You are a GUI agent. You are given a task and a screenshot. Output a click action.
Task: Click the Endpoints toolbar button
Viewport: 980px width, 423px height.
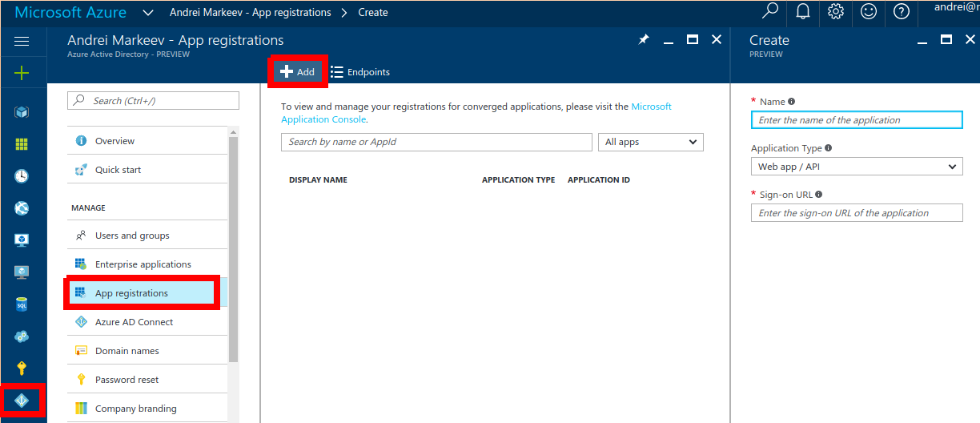(x=360, y=71)
